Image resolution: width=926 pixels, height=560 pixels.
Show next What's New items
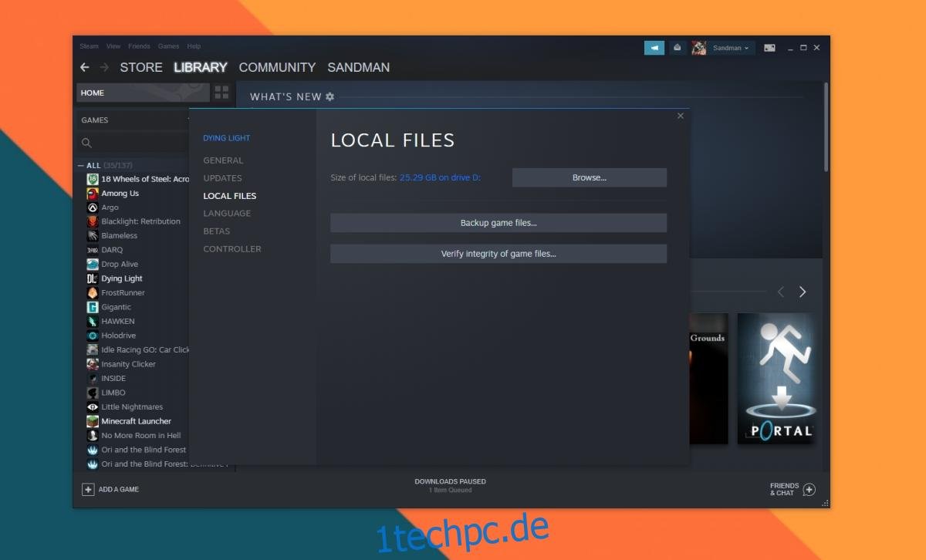pyautogui.click(x=803, y=292)
